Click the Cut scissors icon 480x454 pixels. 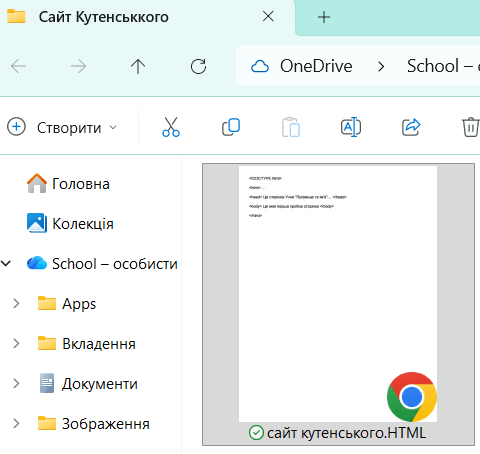click(171, 127)
